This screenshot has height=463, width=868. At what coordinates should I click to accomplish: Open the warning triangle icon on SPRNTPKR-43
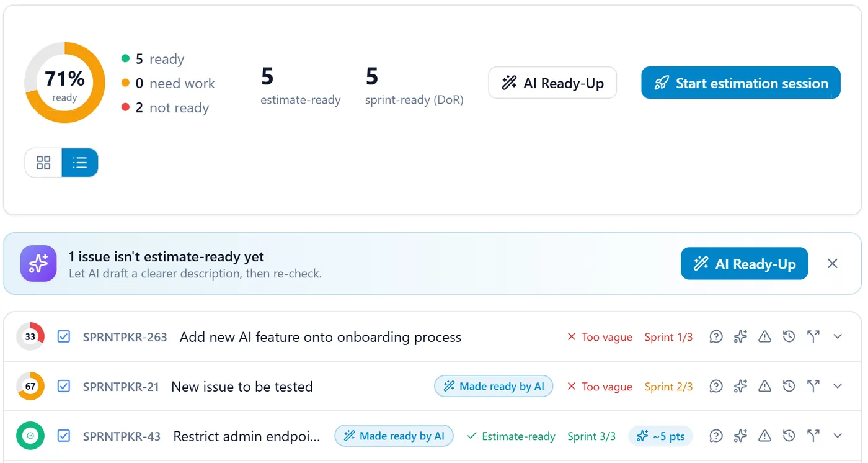(764, 436)
